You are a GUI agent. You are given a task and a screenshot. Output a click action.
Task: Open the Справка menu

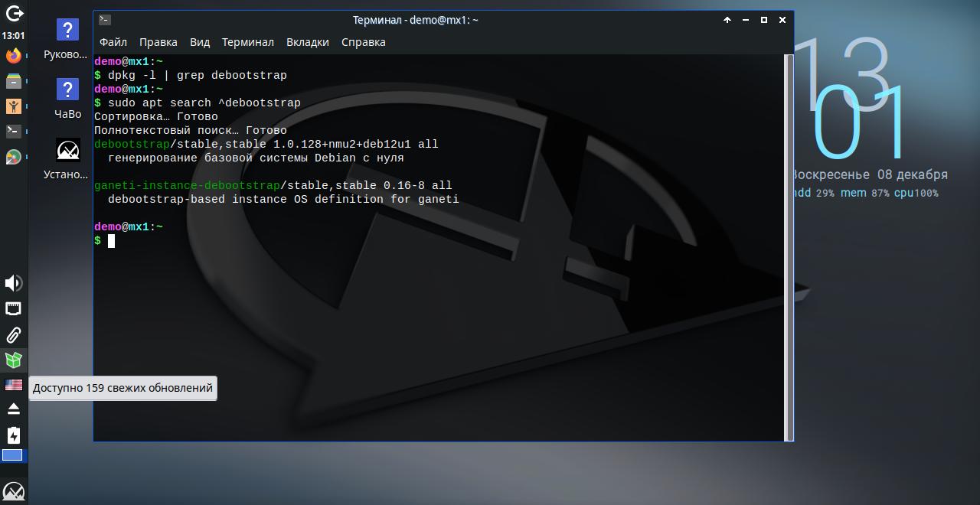(x=364, y=42)
